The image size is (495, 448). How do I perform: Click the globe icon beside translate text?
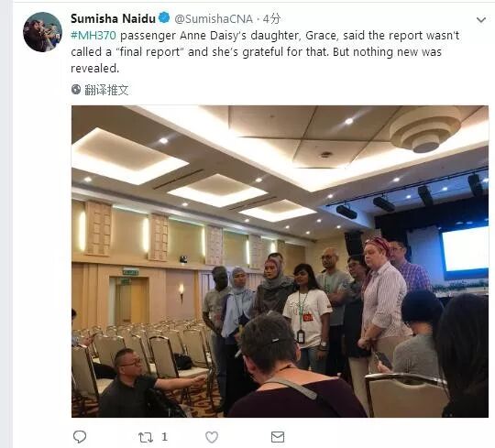76,90
